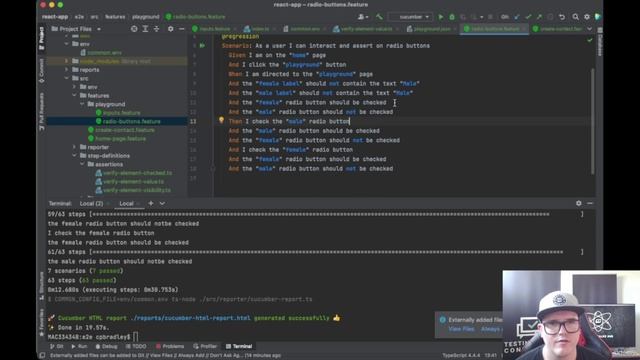The image size is (640, 360).
Task: Open the Git tool window tab
Action: coord(57,346)
